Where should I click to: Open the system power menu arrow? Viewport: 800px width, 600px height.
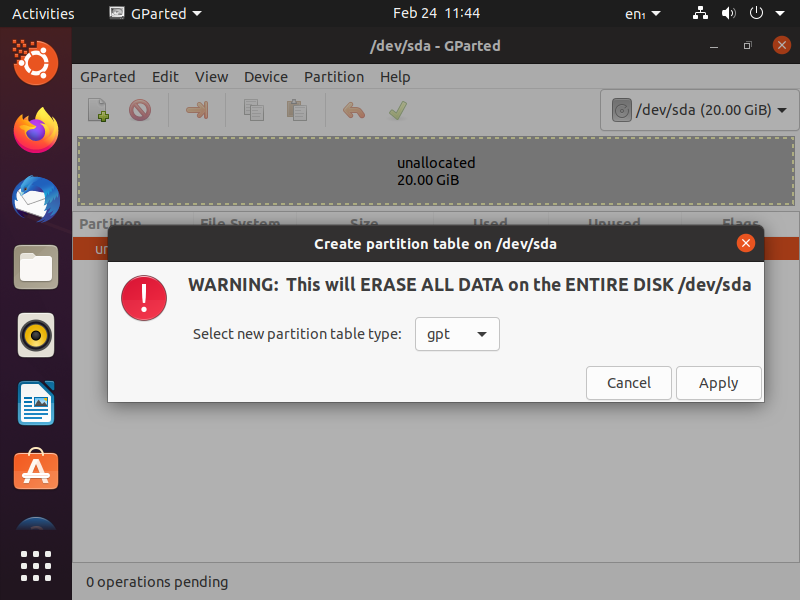(780, 13)
